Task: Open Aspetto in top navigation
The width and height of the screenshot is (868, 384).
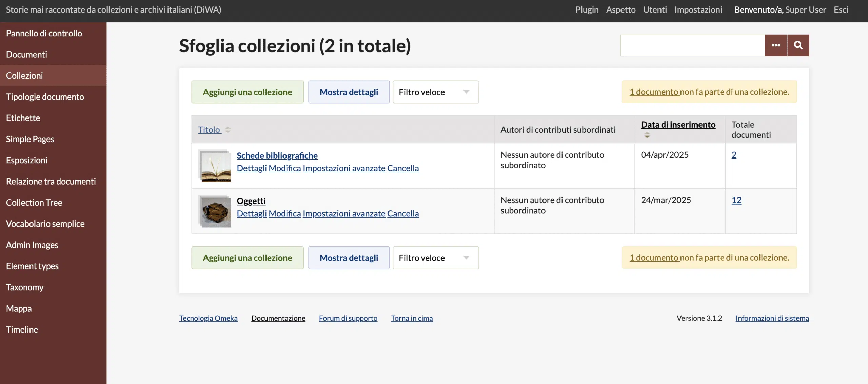Action: (621, 10)
